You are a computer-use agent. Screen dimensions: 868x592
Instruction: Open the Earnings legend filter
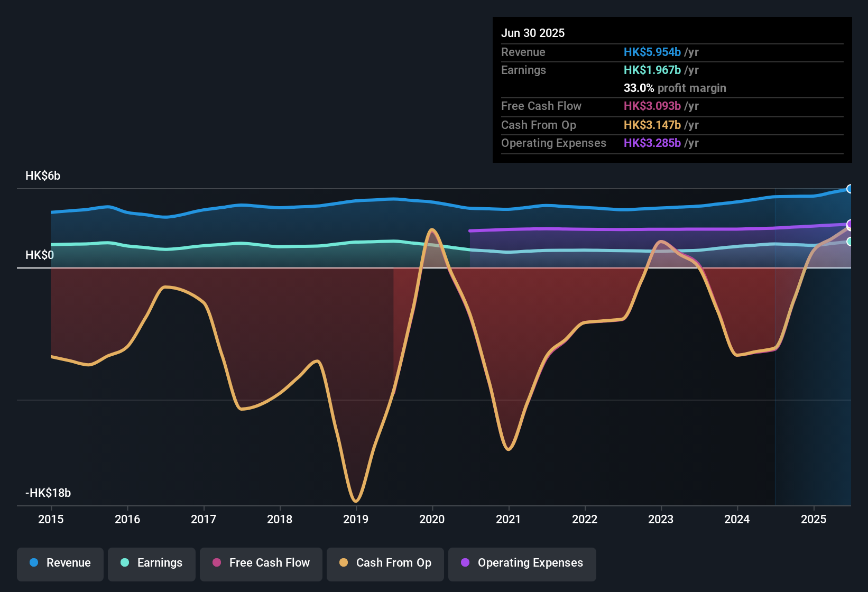[x=152, y=563]
